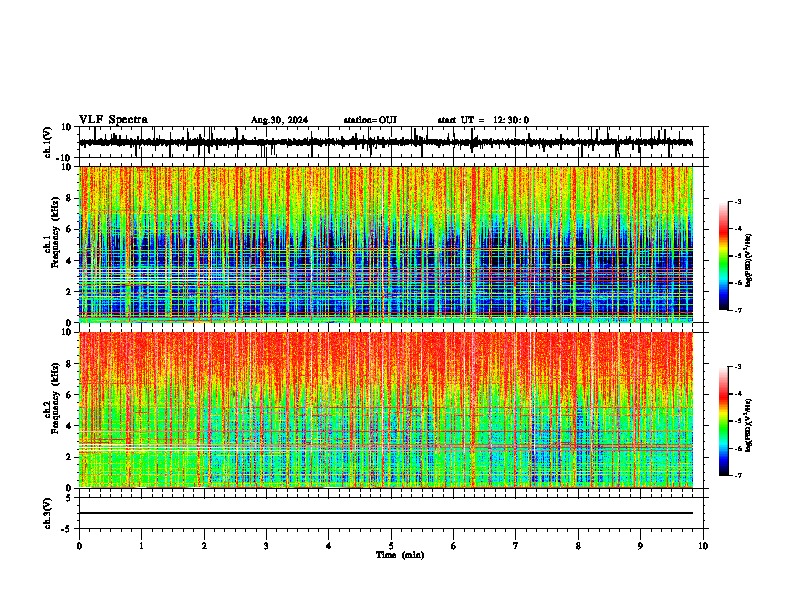792x612 pixels.
Task: Click the "station=OUI" header label
Action: click(x=370, y=120)
